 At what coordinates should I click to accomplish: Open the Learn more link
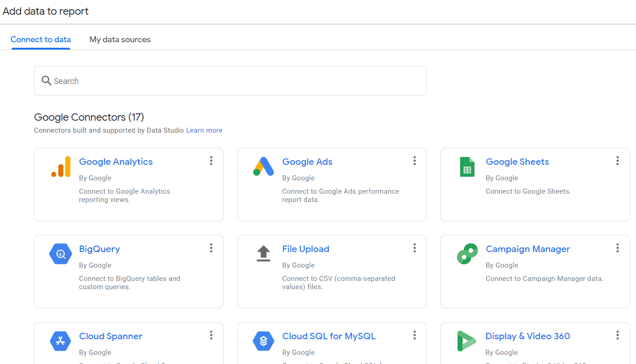[x=204, y=130]
